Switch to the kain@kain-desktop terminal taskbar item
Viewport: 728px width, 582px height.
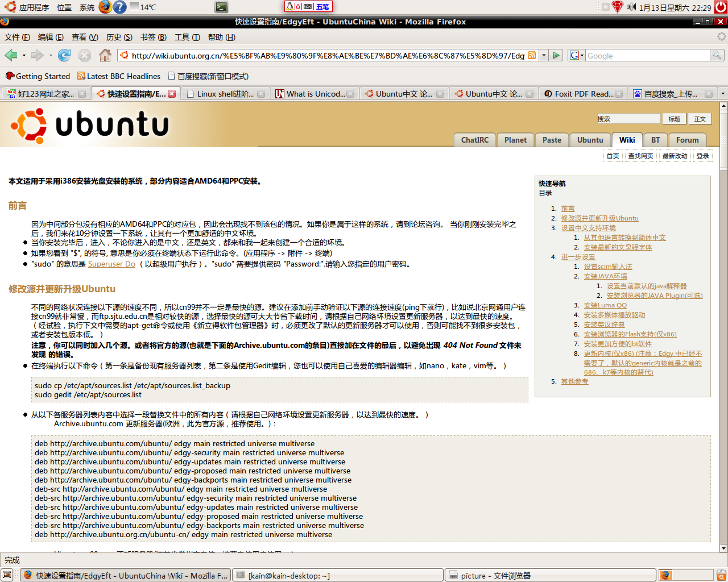point(338,575)
